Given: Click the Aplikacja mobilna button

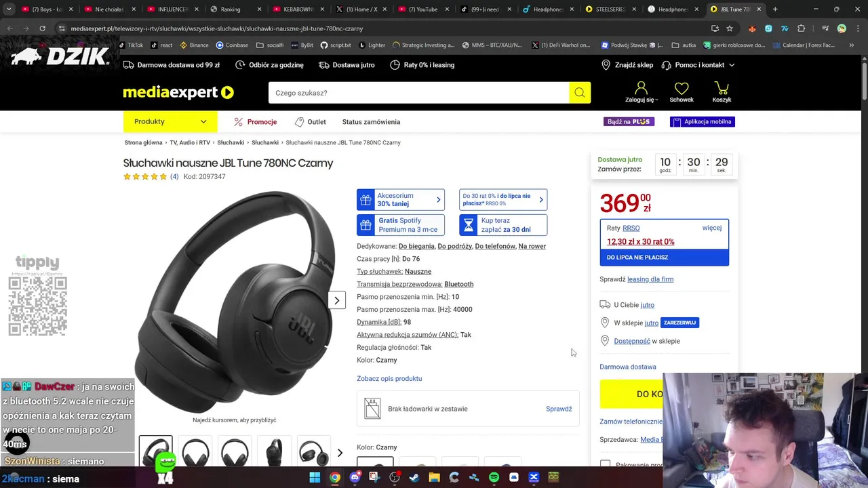Looking at the screenshot, I should [703, 122].
